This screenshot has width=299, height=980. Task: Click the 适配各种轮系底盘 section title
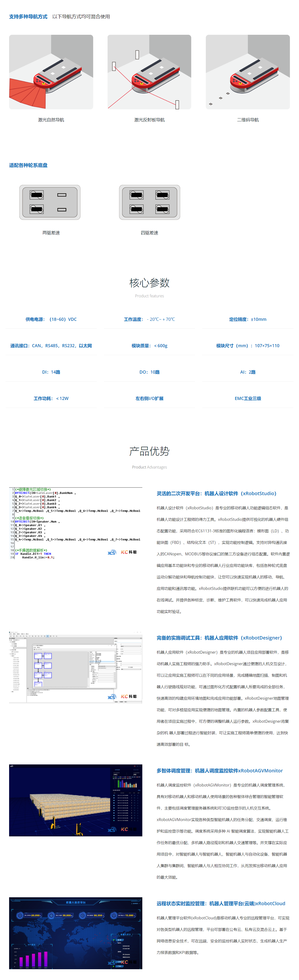[x=28, y=165]
